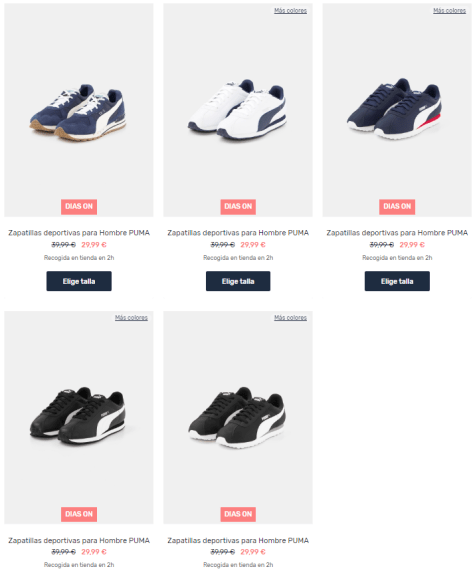Click the DIAS ON badge on navy red-heel sneakers
The image size is (475, 571).
pyautogui.click(x=397, y=206)
